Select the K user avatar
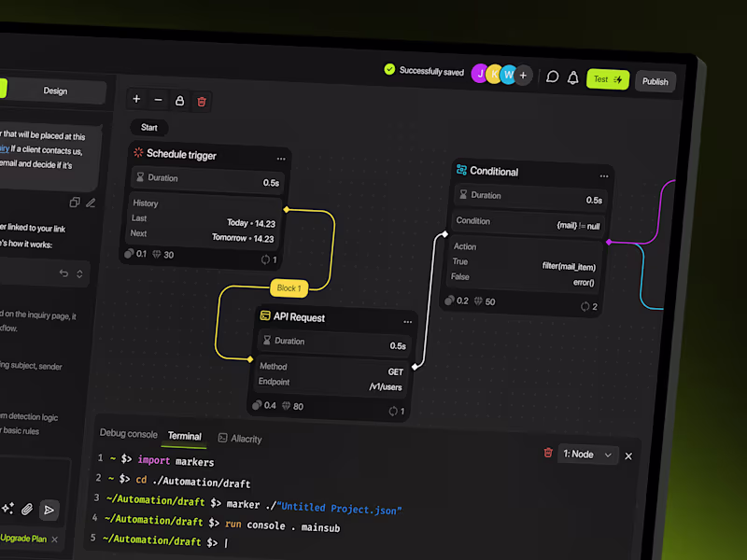 click(x=495, y=74)
